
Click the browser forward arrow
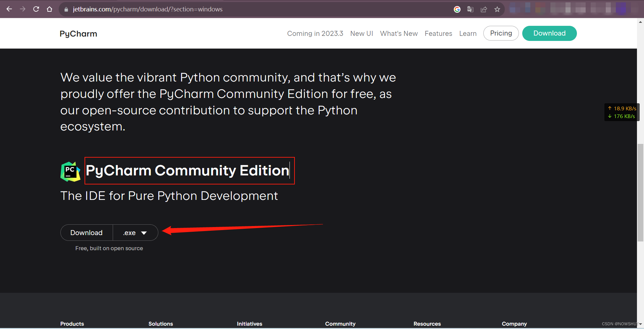[x=23, y=9]
